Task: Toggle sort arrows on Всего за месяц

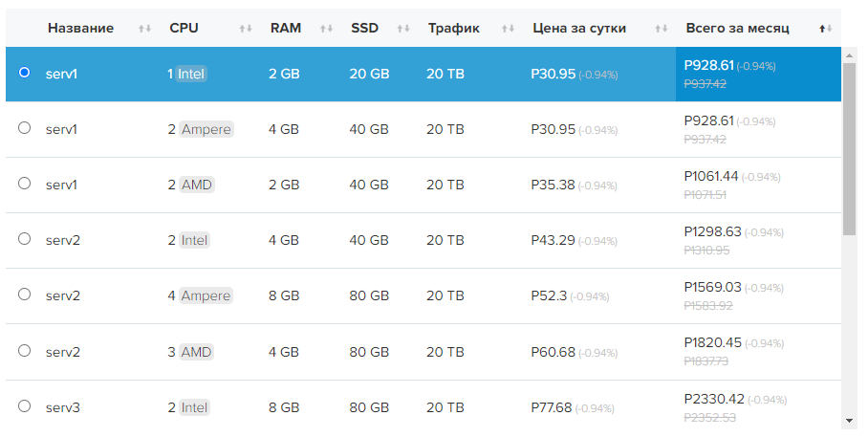Action: [x=826, y=29]
